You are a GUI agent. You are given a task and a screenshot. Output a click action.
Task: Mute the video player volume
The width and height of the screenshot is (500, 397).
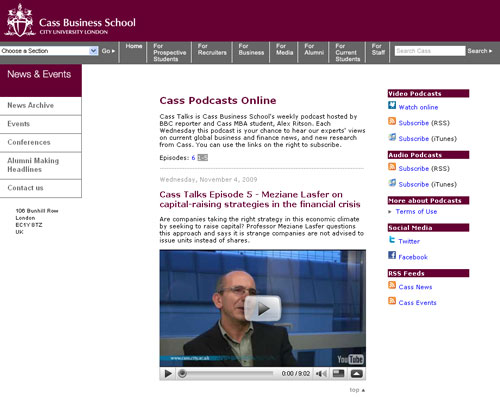point(321,374)
